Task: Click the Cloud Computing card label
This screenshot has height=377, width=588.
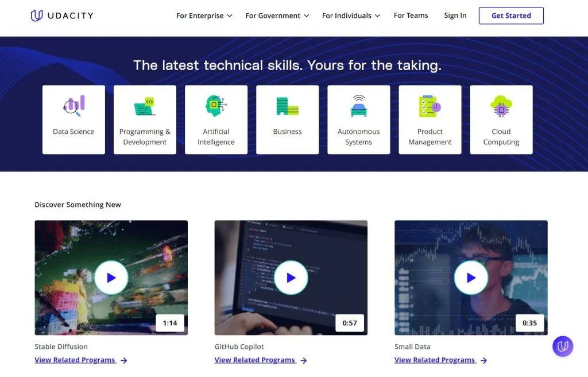Action: point(501,137)
